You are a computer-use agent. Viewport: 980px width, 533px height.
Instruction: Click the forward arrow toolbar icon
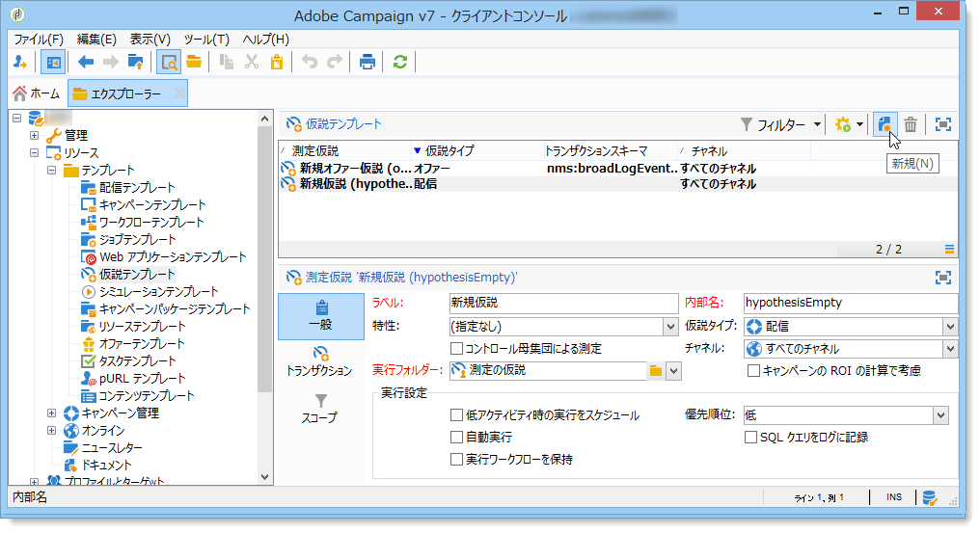point(111,62)
